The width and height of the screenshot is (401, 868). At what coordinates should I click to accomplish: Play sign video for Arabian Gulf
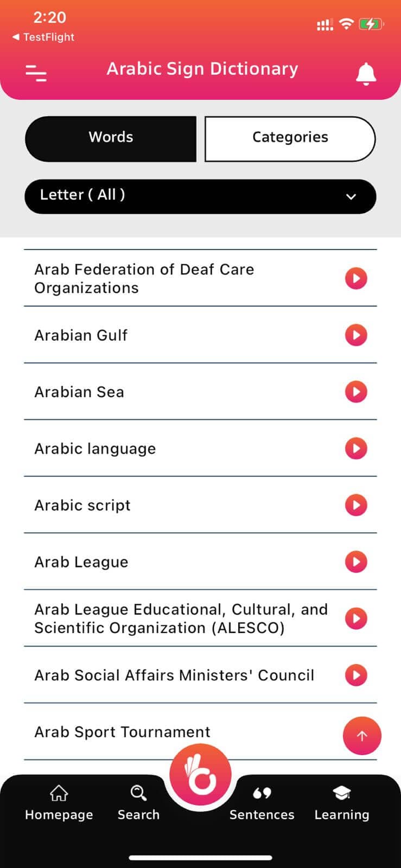[x=356, y=335]
